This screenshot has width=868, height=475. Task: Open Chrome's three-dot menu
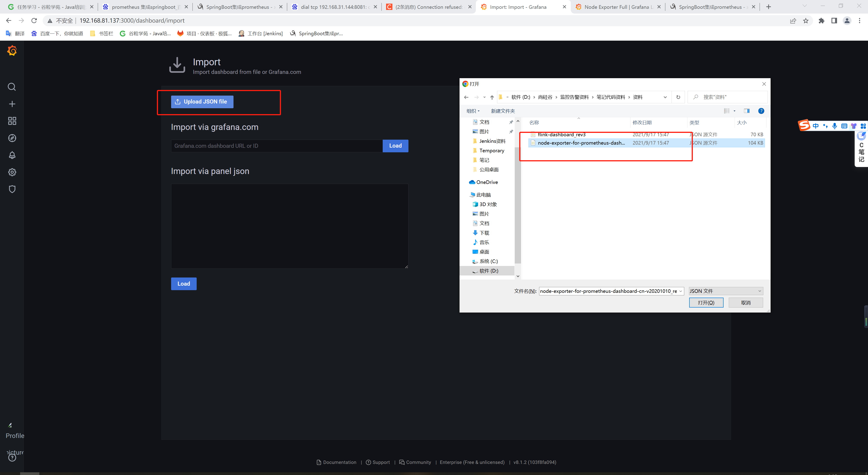click(x=860, y=21)
